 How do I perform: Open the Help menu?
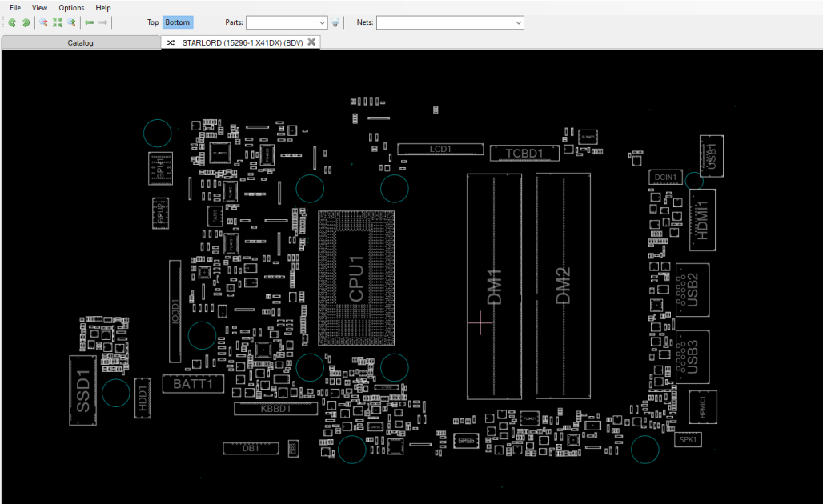(x=102, y=8)
